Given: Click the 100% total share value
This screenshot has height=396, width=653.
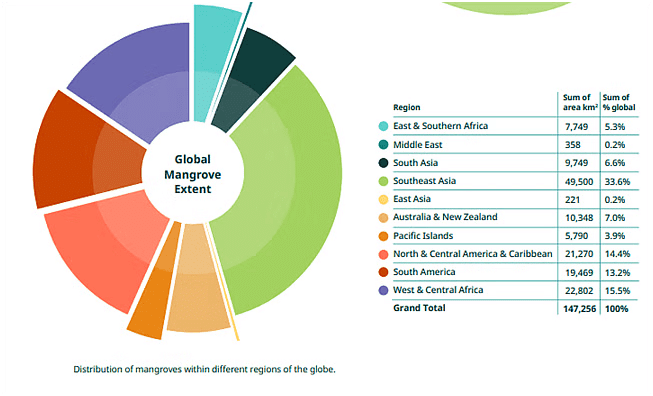Looking at the screenshot, I should [616, 309].
